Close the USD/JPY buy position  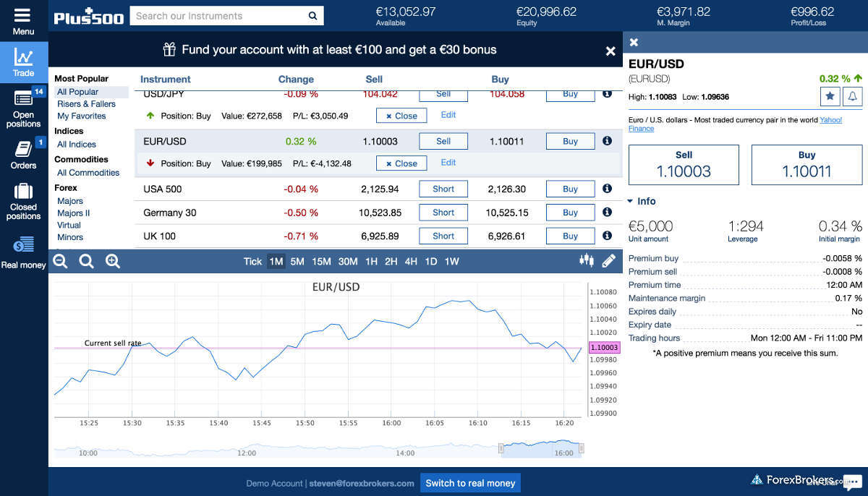pyautogui.click(x=401, y=116)
